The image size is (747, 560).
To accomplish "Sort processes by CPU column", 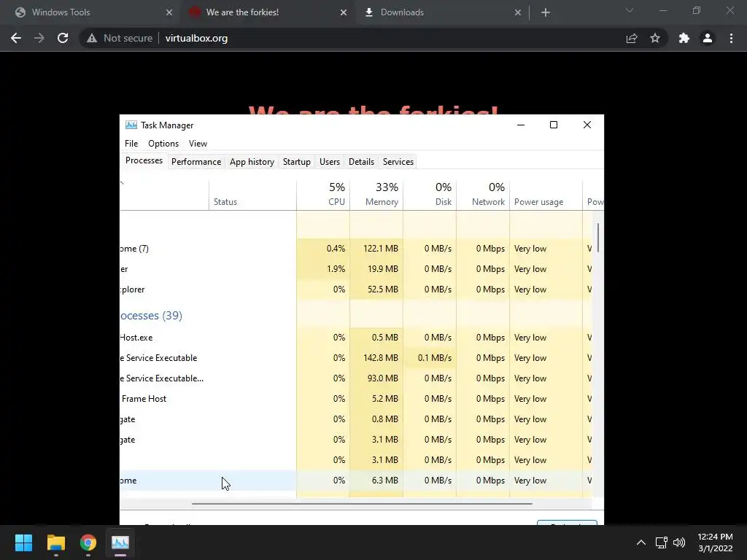I will [x=323, y=195].
